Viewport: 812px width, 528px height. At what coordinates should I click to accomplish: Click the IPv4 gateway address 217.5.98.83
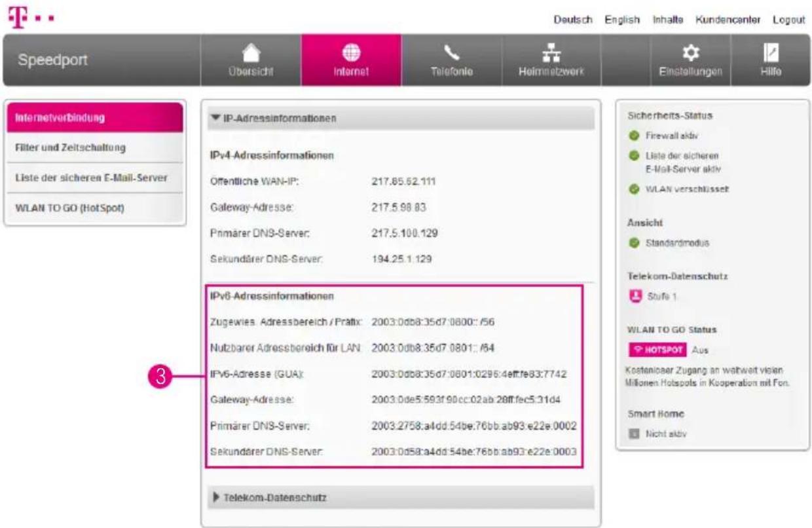point(398,207)
